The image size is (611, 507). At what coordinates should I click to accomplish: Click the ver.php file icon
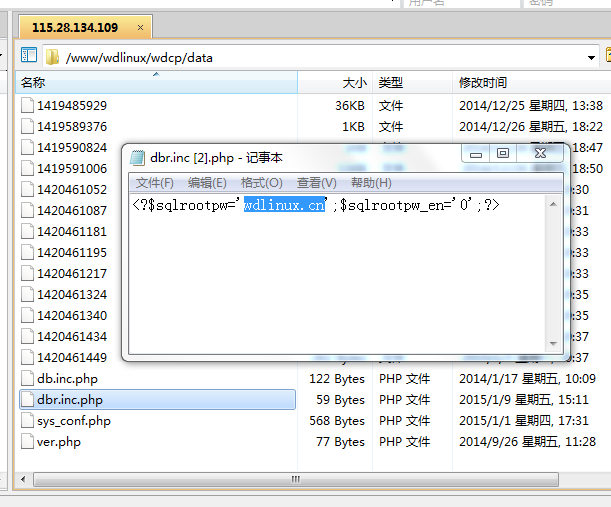coord(28,442)
